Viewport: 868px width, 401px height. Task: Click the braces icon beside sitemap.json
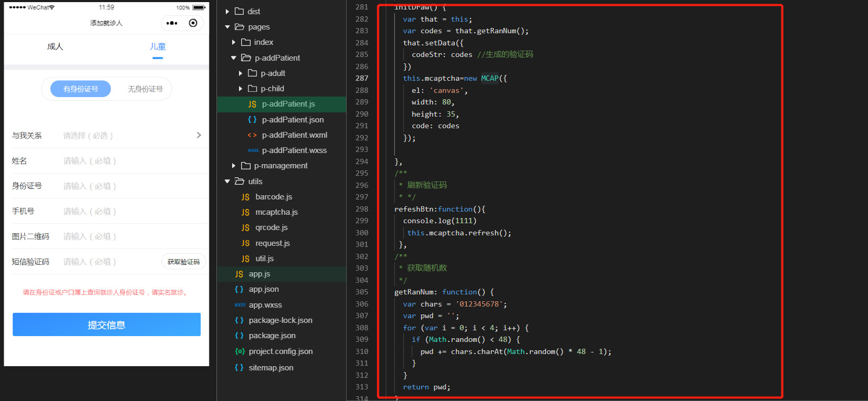coord(239,368)
